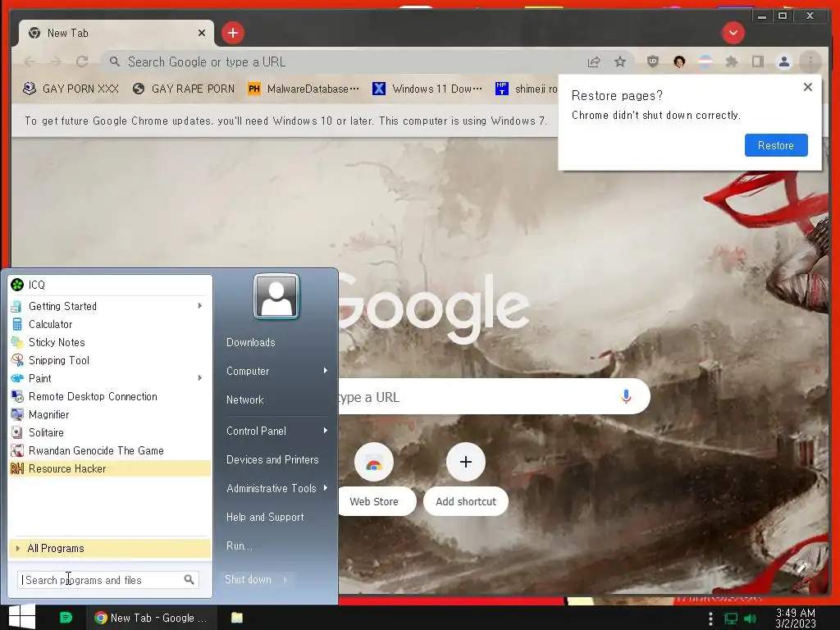Expand the Shut down options arrow

[285, 579]
